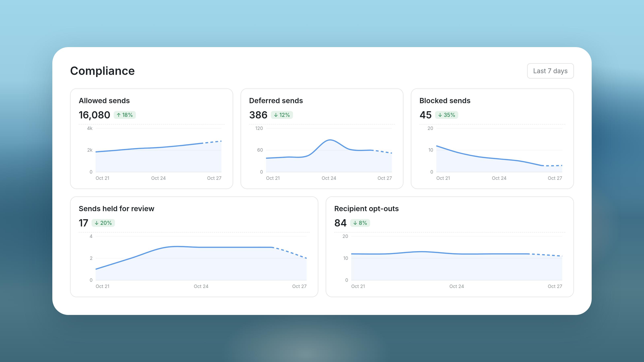Click the 386 deferred sends value
The height and width of the screenshot is (362, 644).
[x=258, y=115]
